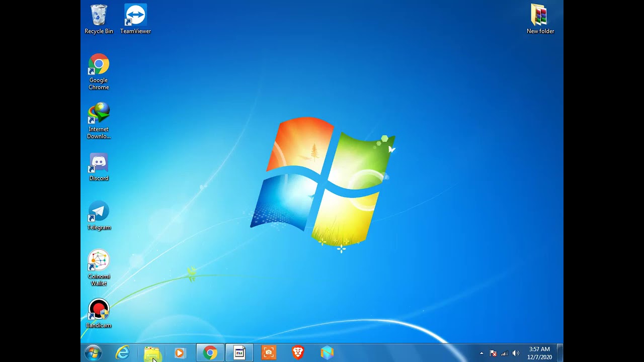Open Windows Media Player from the taskbar

tap(180, 353)
